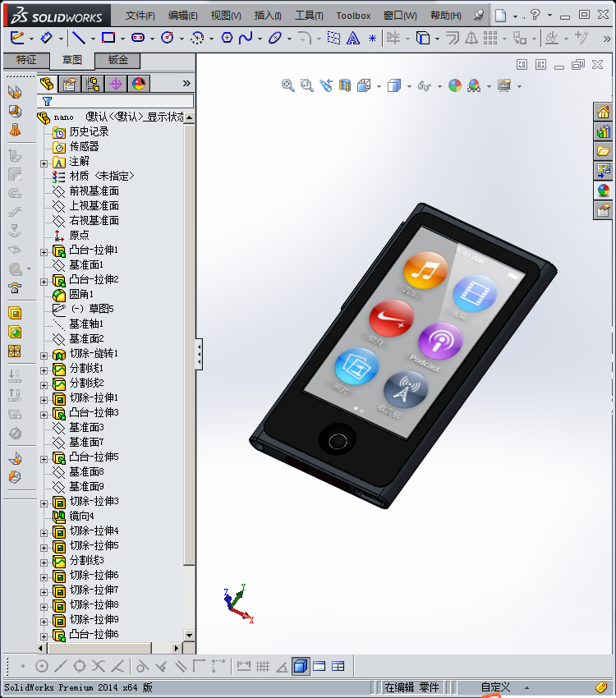Screen dimensions: 616x698
Task: Click the Edit Appearance color ball icon
Action: [455, 85]
